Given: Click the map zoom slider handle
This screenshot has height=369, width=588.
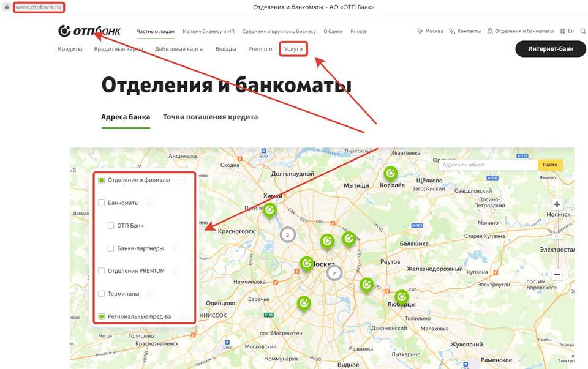Looking at the screenshot, I should click(557, 237).
